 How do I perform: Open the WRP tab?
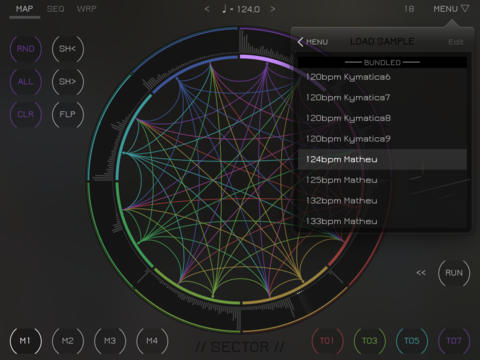point(86,9)
